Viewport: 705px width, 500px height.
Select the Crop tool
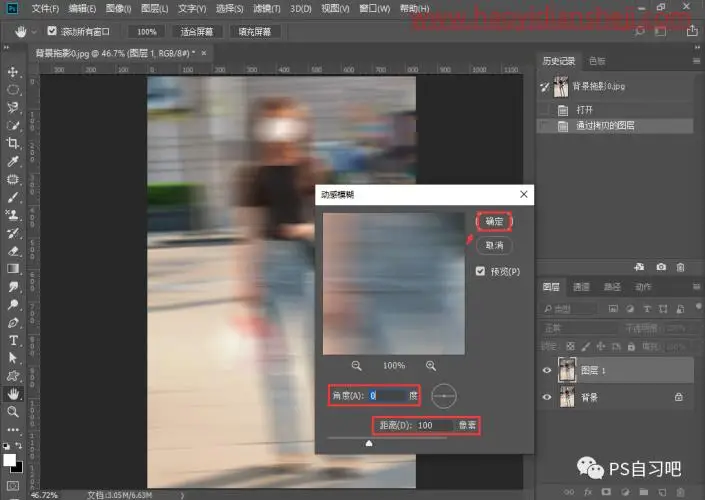[13, 143]
